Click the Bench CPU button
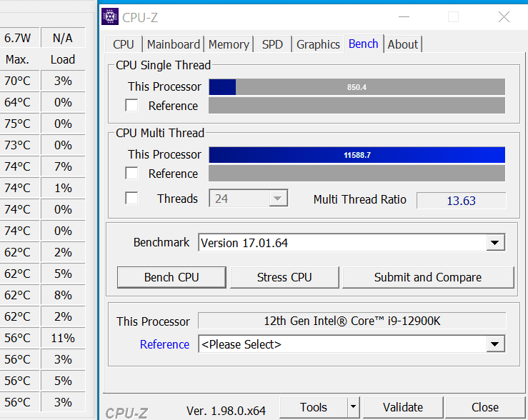Image resolution: width=528 pixels, height=420 pixels. pos(171,277)
